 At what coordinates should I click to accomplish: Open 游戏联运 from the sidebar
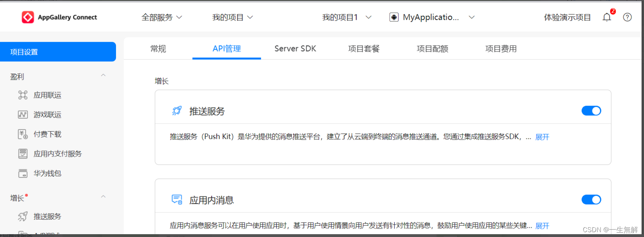(x=48, y=115)
